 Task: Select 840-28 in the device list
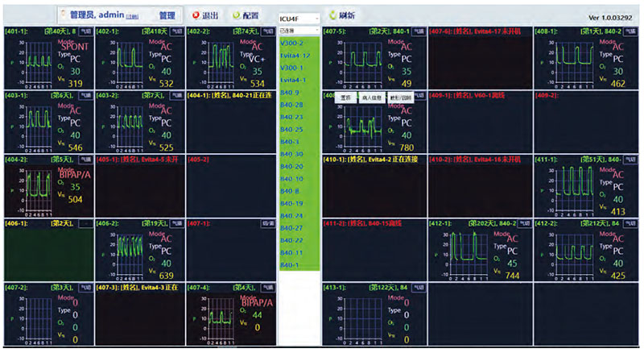pos(291,105)
